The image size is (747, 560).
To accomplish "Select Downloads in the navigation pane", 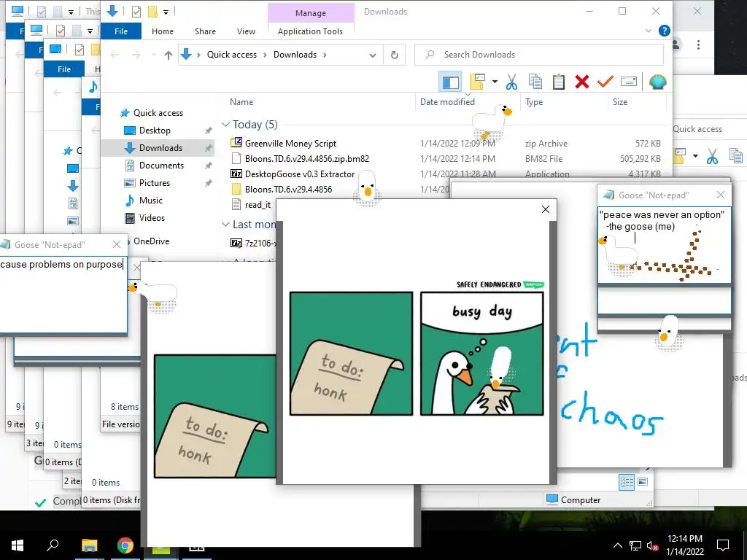I will coord(160,148).
